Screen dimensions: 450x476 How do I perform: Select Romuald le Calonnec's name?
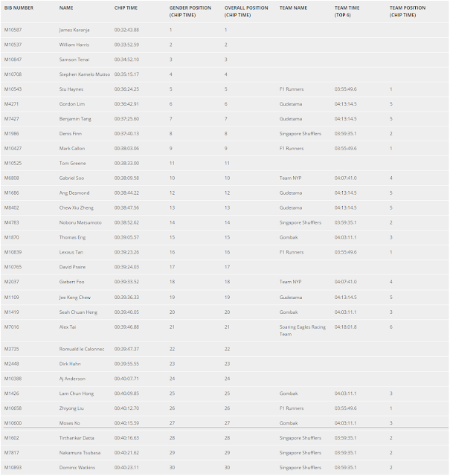(x=82, y=349)
